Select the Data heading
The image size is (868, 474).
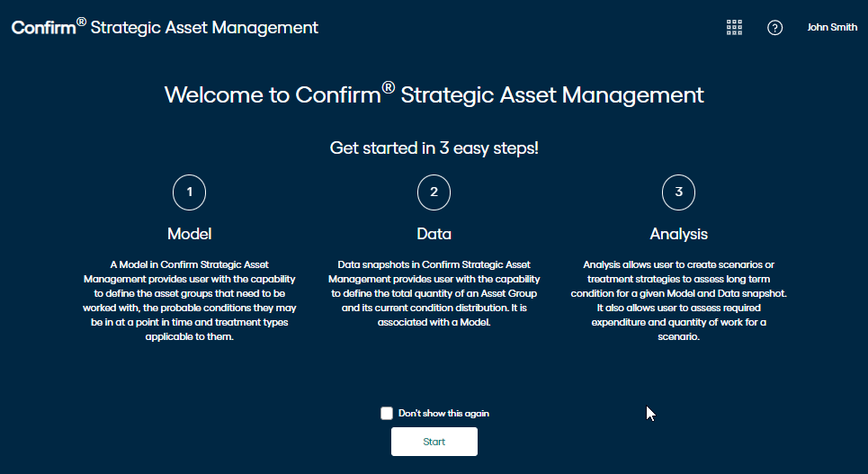[434, 234]
